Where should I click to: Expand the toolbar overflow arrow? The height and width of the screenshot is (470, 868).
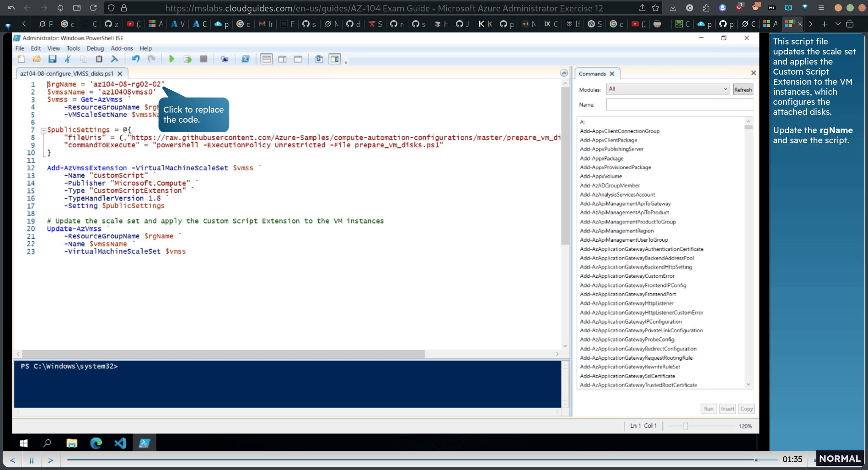click(346, 61)
